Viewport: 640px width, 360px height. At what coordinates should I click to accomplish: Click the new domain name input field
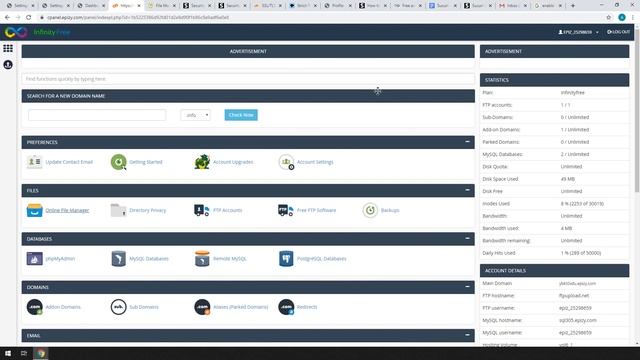coord(97,115)
